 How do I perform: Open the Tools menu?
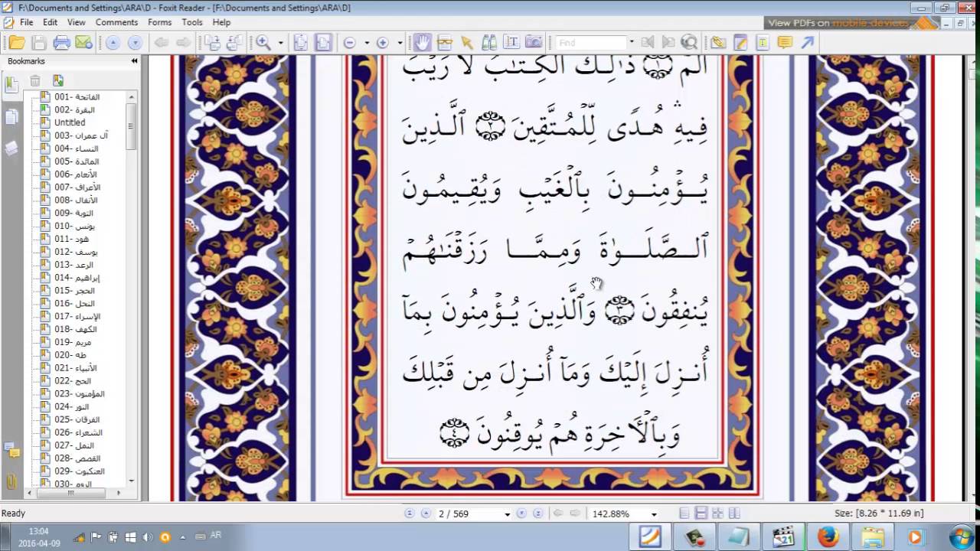pos(192,22)
